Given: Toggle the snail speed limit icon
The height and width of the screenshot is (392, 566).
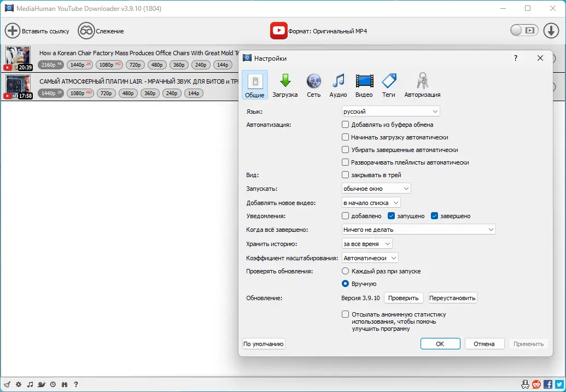Looking at the screenshot, I should [42, 384].
